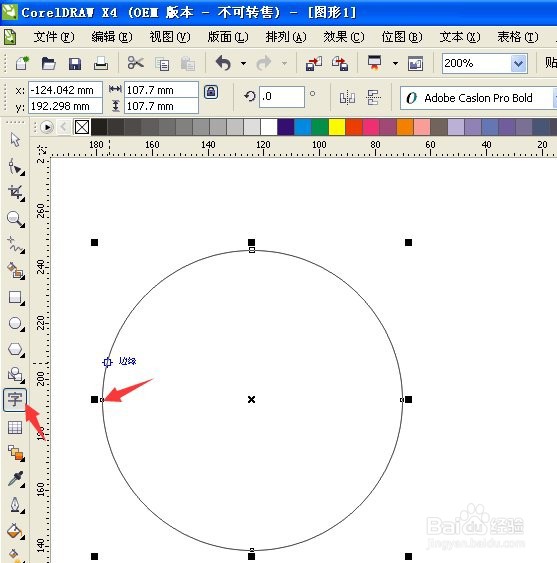Open the 文件(F) menu
The image size is (557, 563).
tap(54, 37)
